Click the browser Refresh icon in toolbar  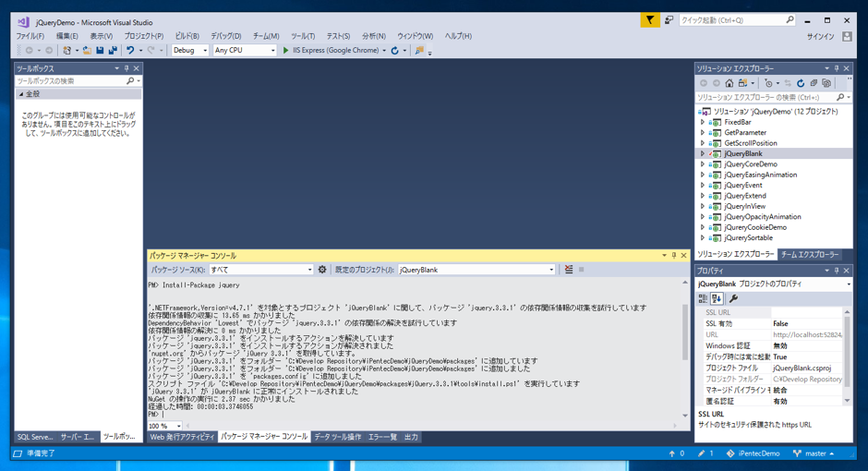point(394,51)
